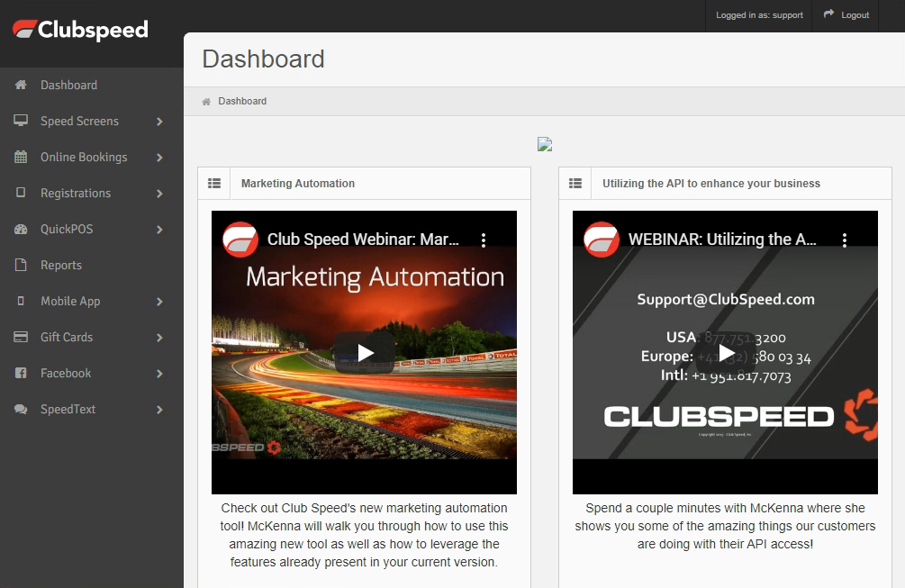Viewport: 905px width, 588px height.
Task: Play the Utilizing the API webinar video
Action: pos(726,353)
